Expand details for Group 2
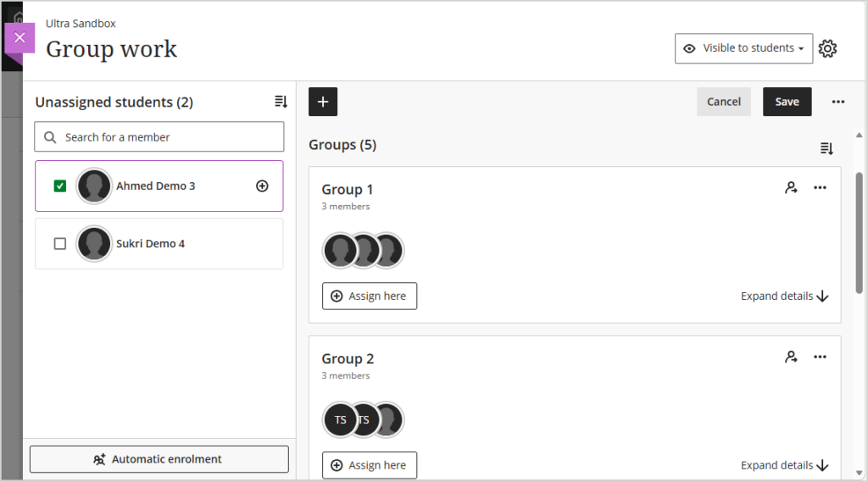This screenshot has width=868, height=482. (x=784, y=465)
